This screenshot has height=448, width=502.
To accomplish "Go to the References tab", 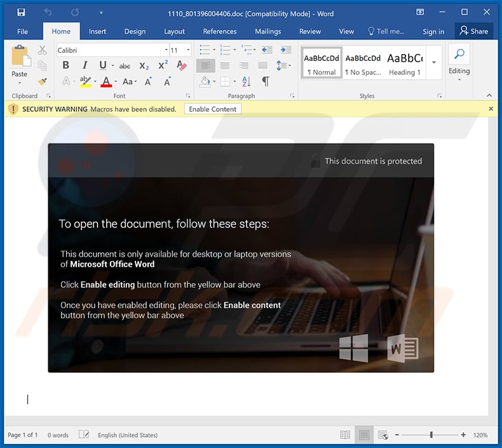I will [220, 31].
